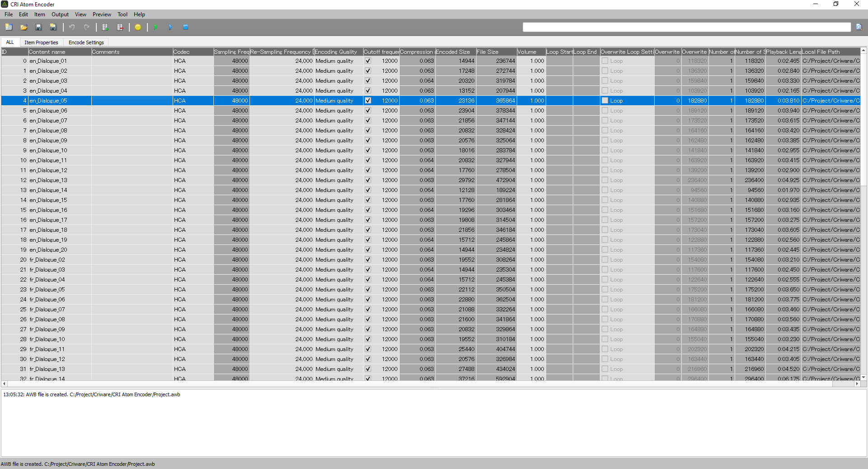
Task: Open the View menu
Action: (x=80, y=14)
